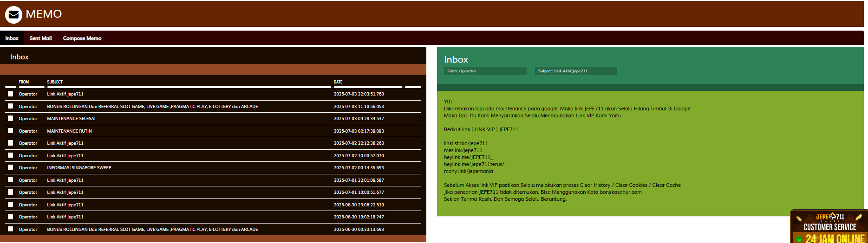Open the Compose Memo tab

(82, 38)
